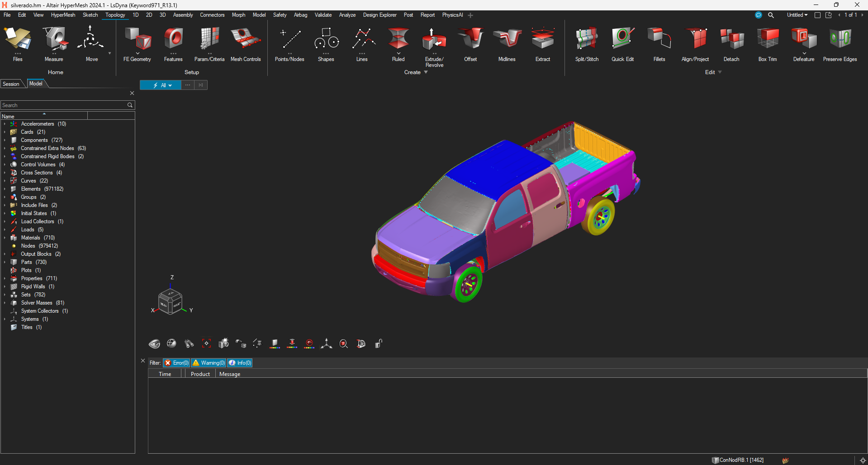Click the Message column header
This screenshot has height=465, width=868.
(230, 374)
